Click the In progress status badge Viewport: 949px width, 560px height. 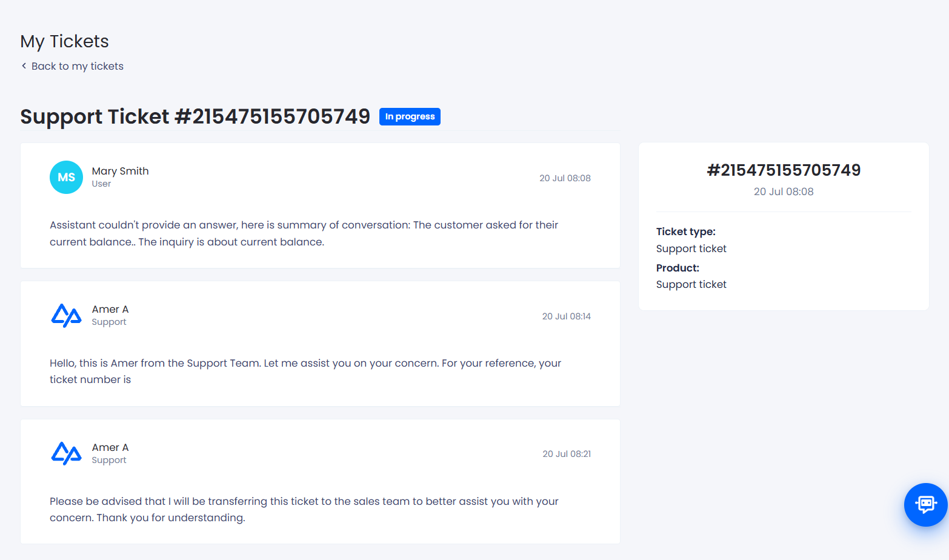pyautogui.click(x=410, y=116)
